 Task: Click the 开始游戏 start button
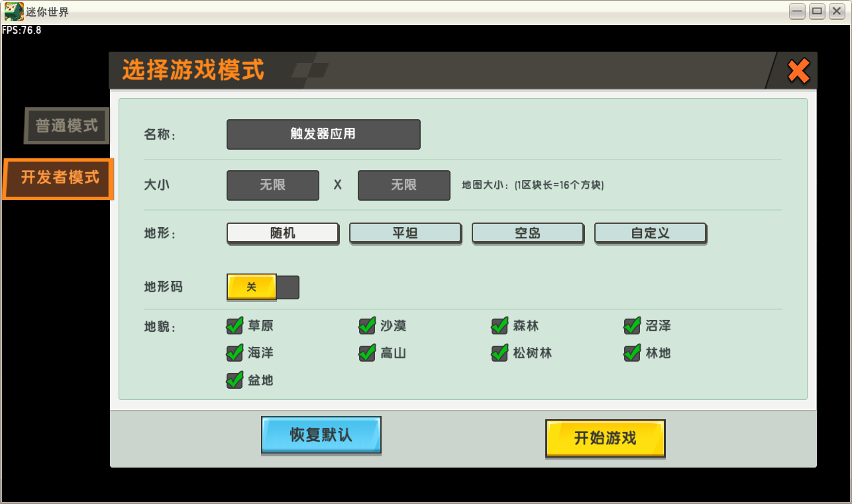coord(605,437)
